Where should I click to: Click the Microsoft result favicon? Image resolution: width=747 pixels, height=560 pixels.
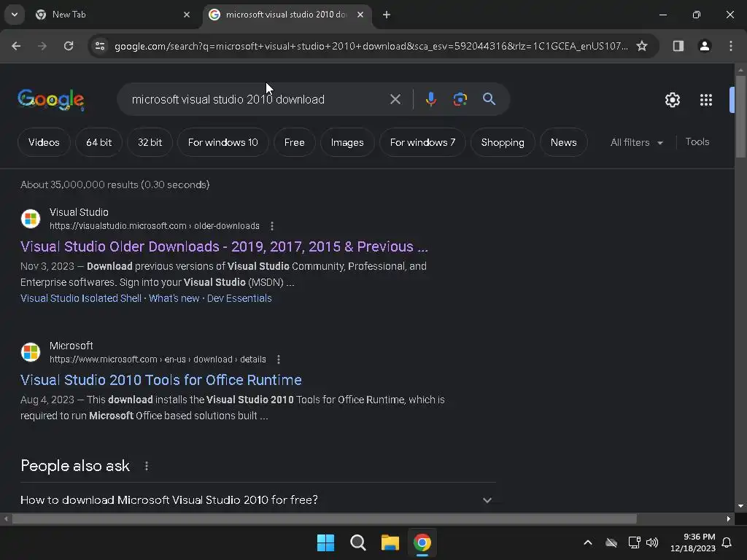tap(31, 352)
